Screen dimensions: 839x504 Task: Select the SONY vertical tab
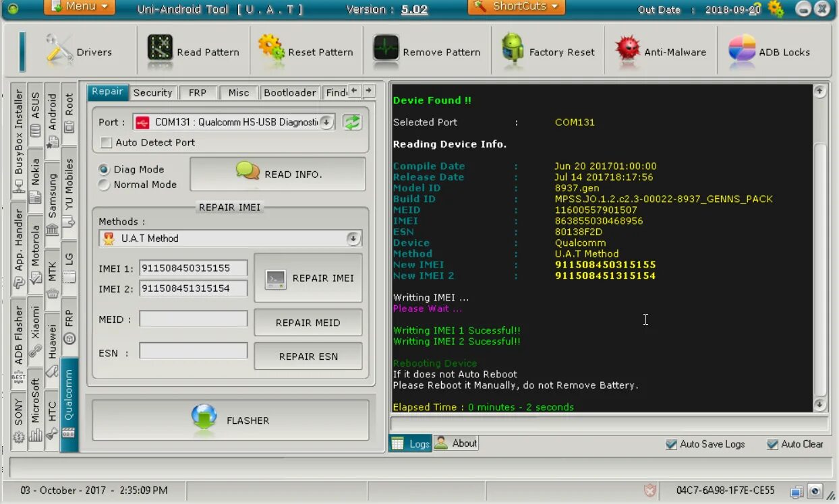(x=18, y=421)
